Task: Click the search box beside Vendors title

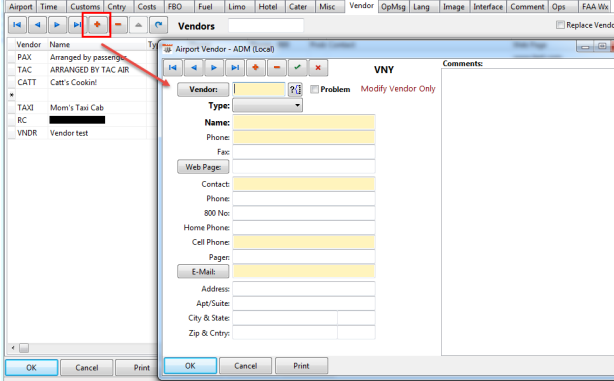Action: click(x=266, y=25)
